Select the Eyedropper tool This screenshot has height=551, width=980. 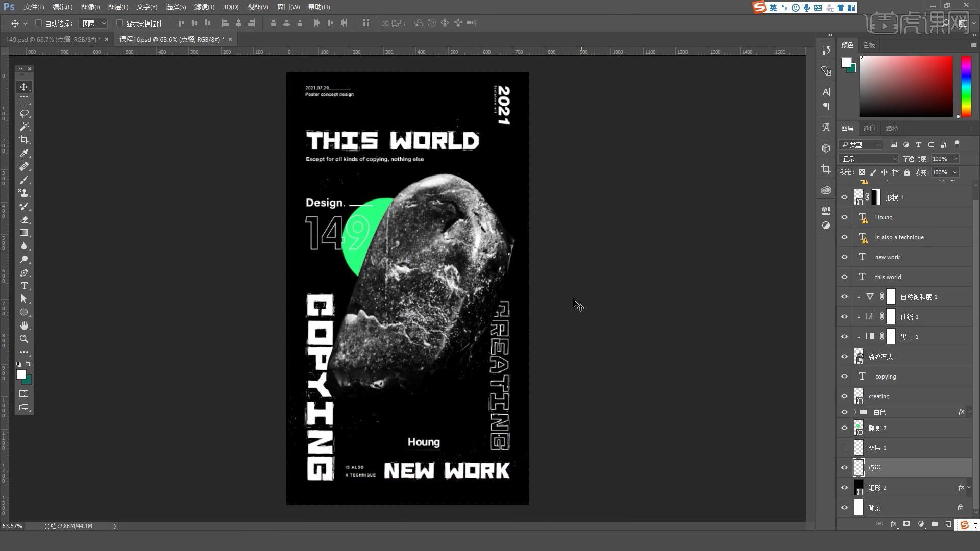[x=24, y=153]
